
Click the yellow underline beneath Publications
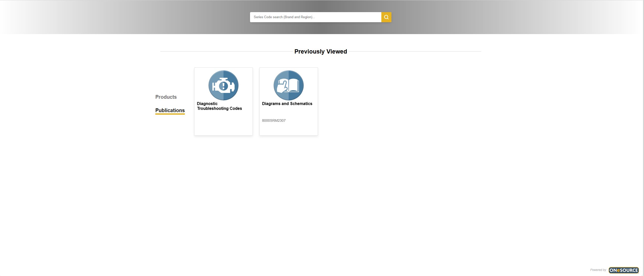pyautogui.click(x=170, y=114)
